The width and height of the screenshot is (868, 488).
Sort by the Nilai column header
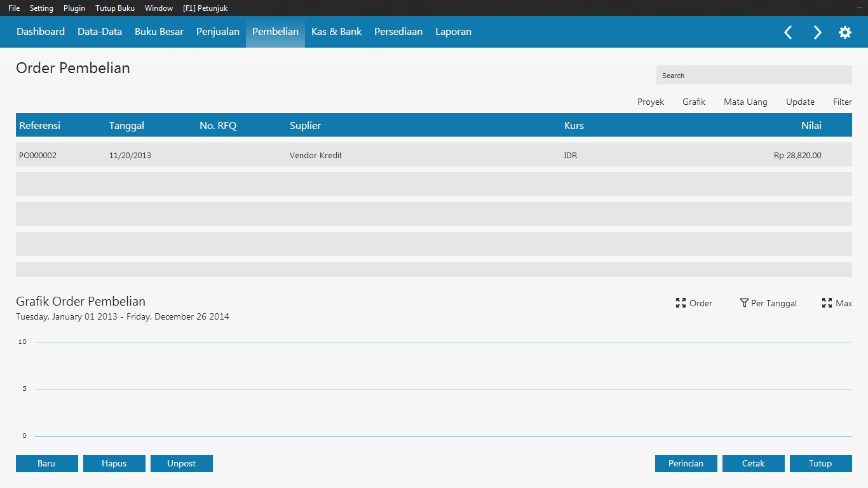pyautogui.click(x=811, y=125)
